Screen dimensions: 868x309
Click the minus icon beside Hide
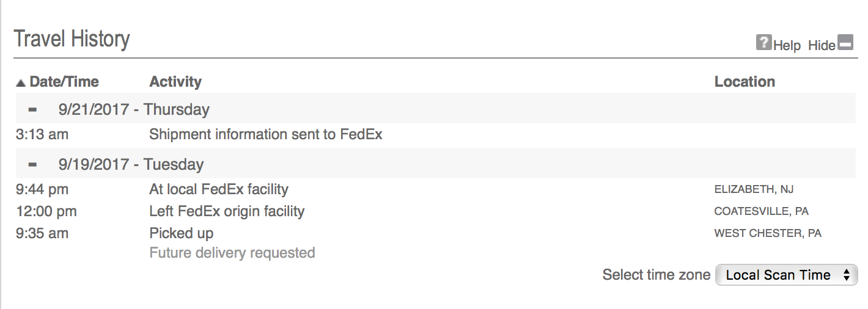(x=845, y=43)
